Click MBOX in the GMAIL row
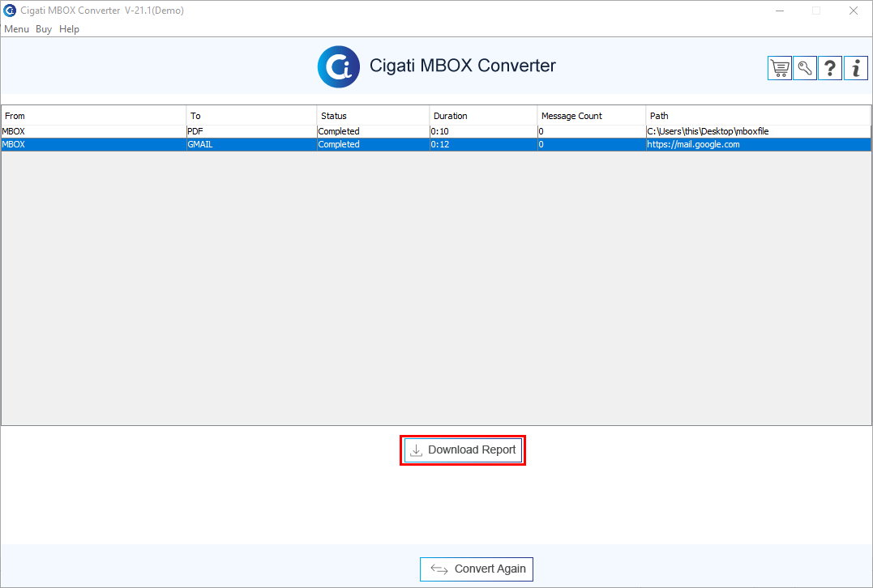Screen dimensions: 873x588 (13, 144)
